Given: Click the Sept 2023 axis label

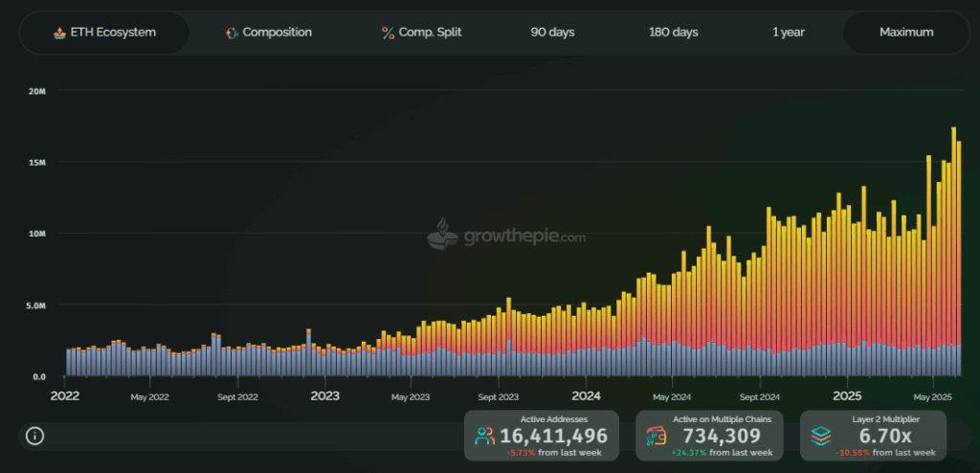Looking at the screenshot, I should 498,396.
